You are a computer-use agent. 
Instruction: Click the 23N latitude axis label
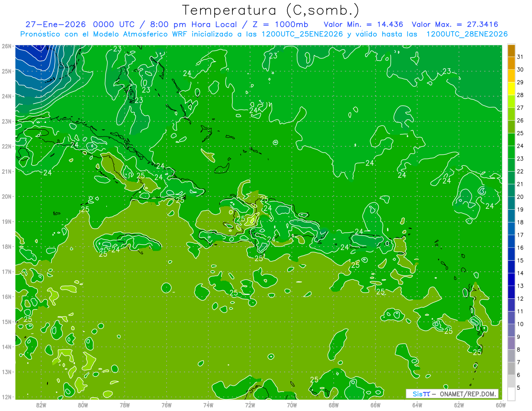[x=6, y=121]
